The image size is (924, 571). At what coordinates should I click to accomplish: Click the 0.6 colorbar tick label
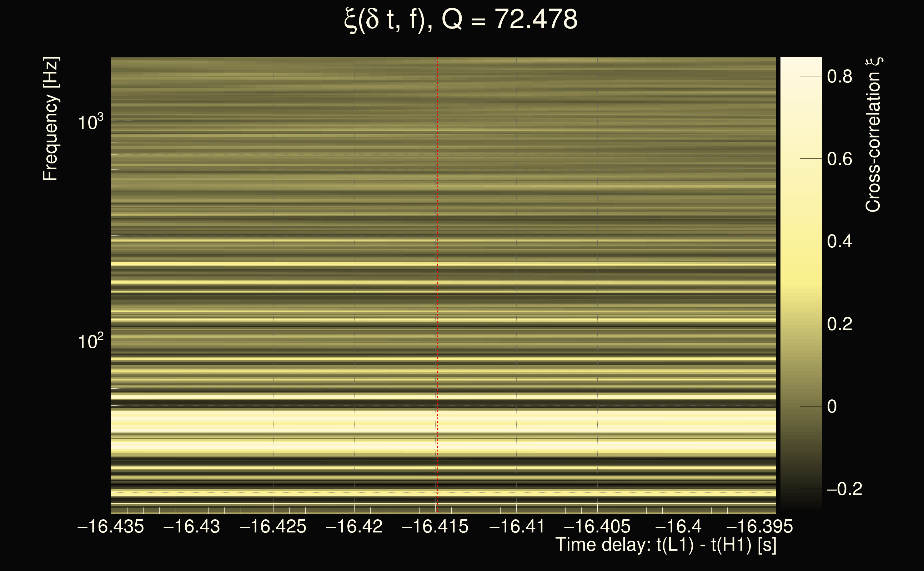point(839,159)
